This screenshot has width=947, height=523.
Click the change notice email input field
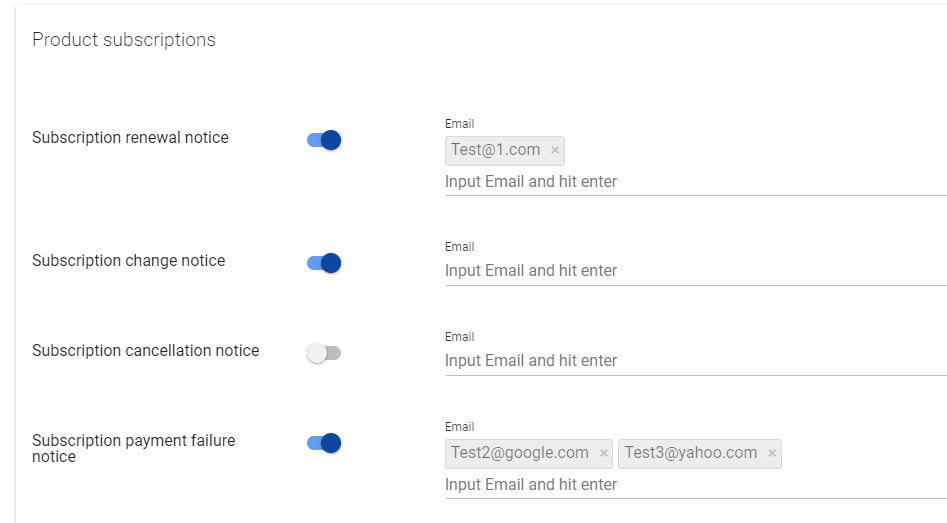click(x=696, y=271)
